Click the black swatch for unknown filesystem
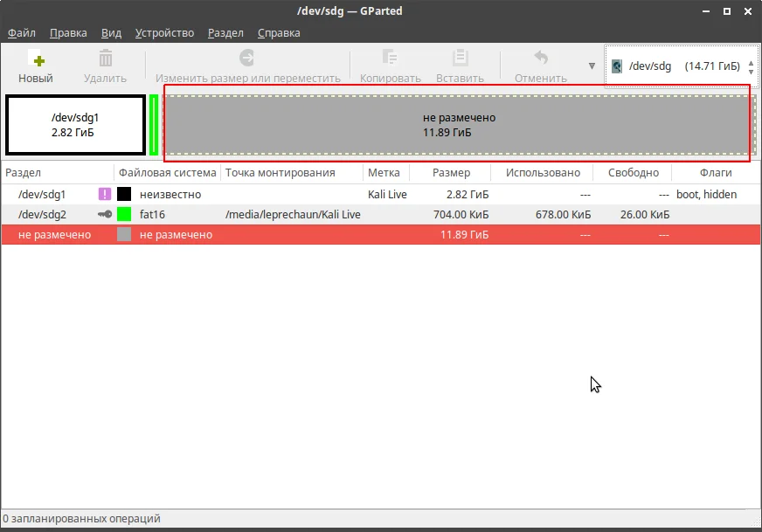This screenshot has height=532, width=762. click(x=124, y=194)
